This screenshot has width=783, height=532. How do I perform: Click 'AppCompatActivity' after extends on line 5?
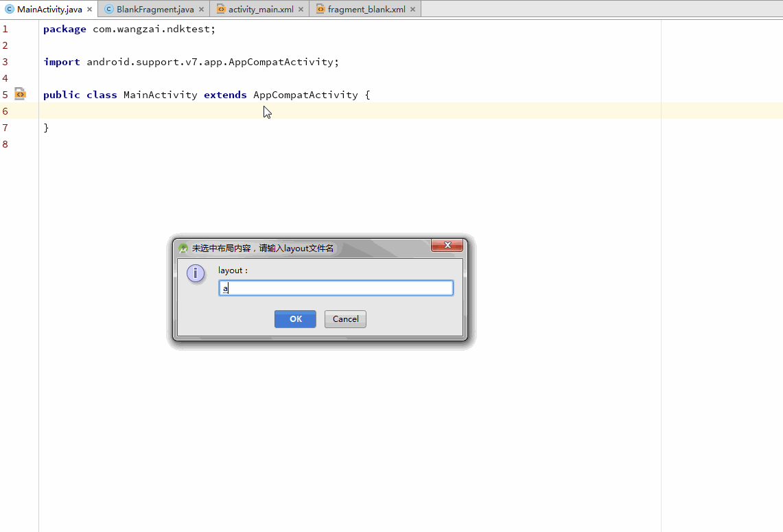pyautogui.click(x=305, y=95)
